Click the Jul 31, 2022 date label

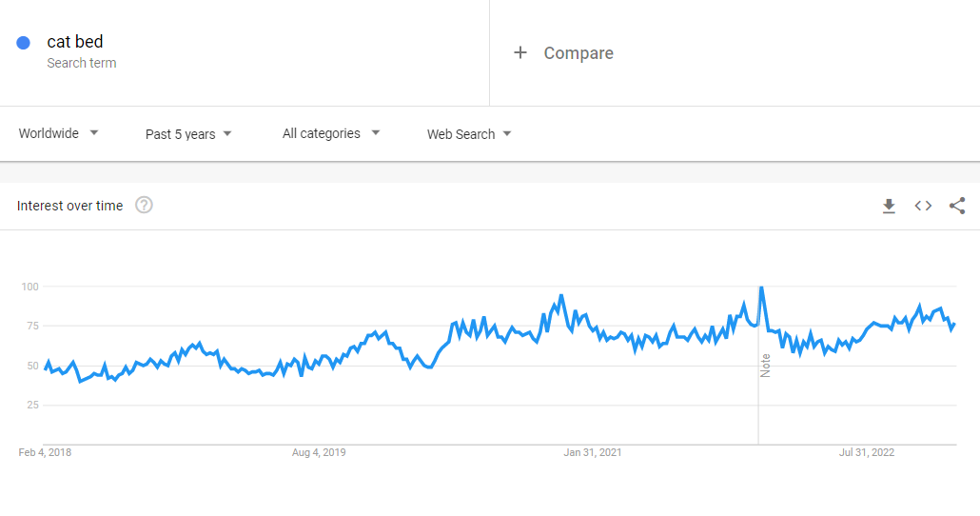867,452
